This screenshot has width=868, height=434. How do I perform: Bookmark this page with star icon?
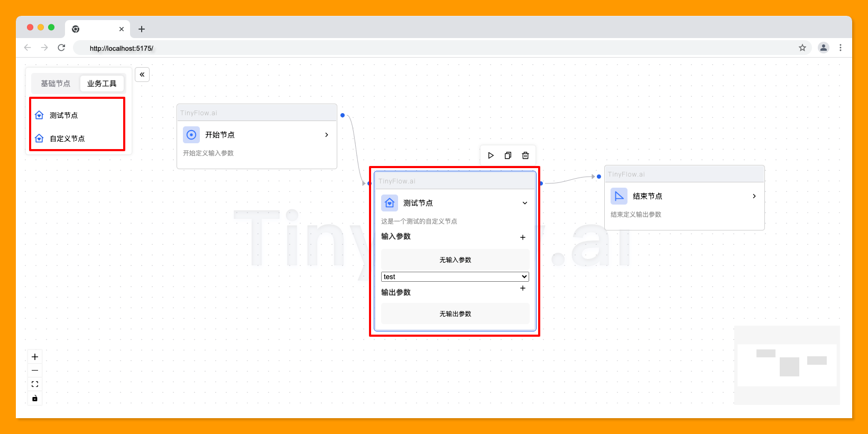(x=802, y=48)
